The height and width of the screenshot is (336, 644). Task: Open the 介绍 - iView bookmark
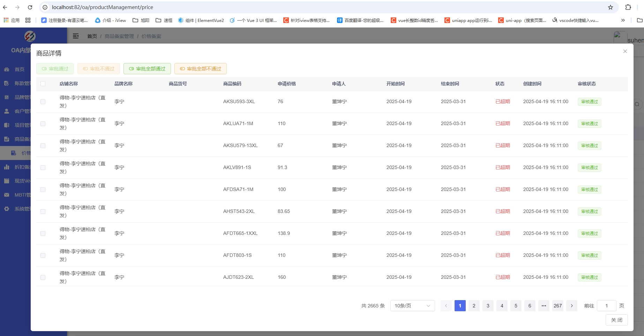click(110, 21)
